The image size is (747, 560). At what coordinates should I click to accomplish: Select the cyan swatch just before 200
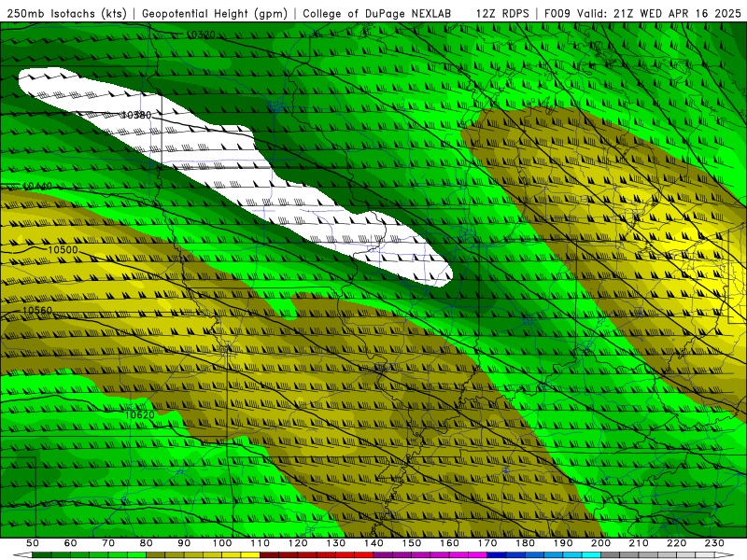(591, 555)
